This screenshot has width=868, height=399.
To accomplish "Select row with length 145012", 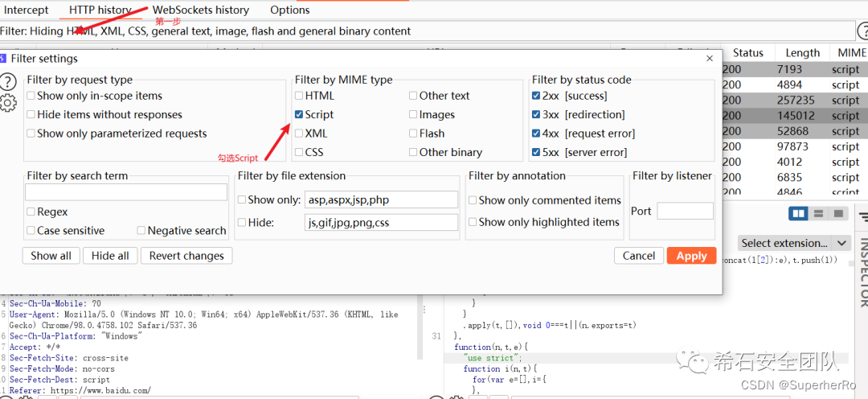I will coord(795,116).
